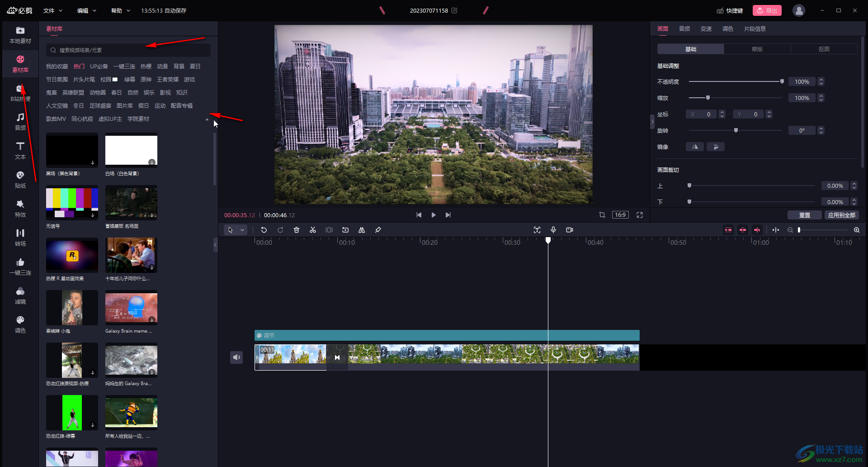Undo the last edit in timeline toolbar
Screen dimensions: 868x467
pyautogui.click(x=264, y=230)
